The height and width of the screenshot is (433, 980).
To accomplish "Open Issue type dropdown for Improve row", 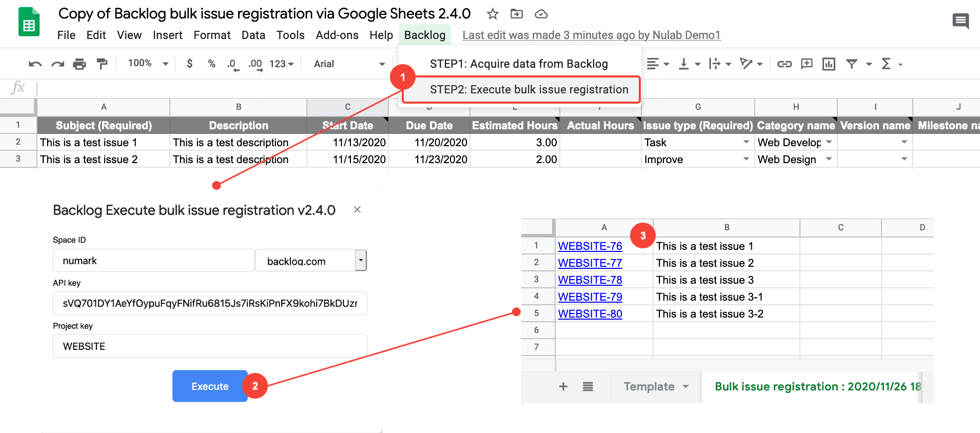I will tap(746, 159).
